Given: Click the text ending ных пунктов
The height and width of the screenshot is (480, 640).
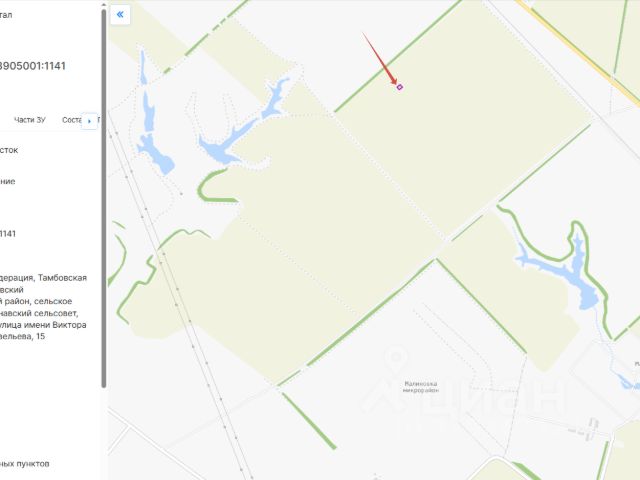Looking at the screenshot, I should (x=24, y=464).
